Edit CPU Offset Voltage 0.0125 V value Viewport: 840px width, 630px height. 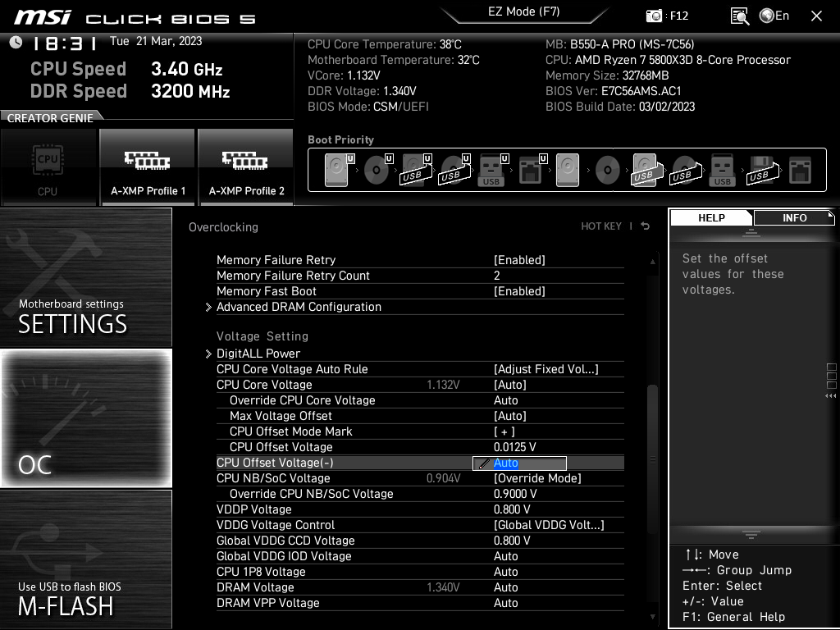515,447
